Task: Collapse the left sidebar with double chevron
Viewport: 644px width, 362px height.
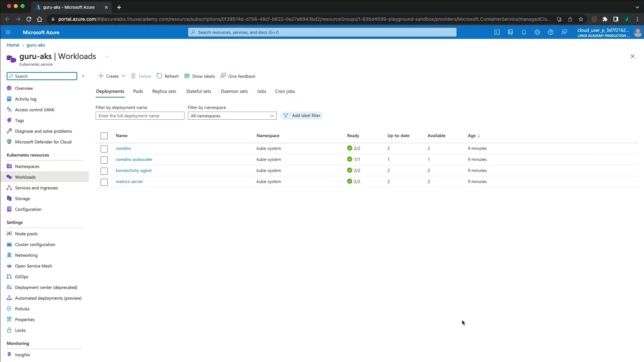Action: 84,76
